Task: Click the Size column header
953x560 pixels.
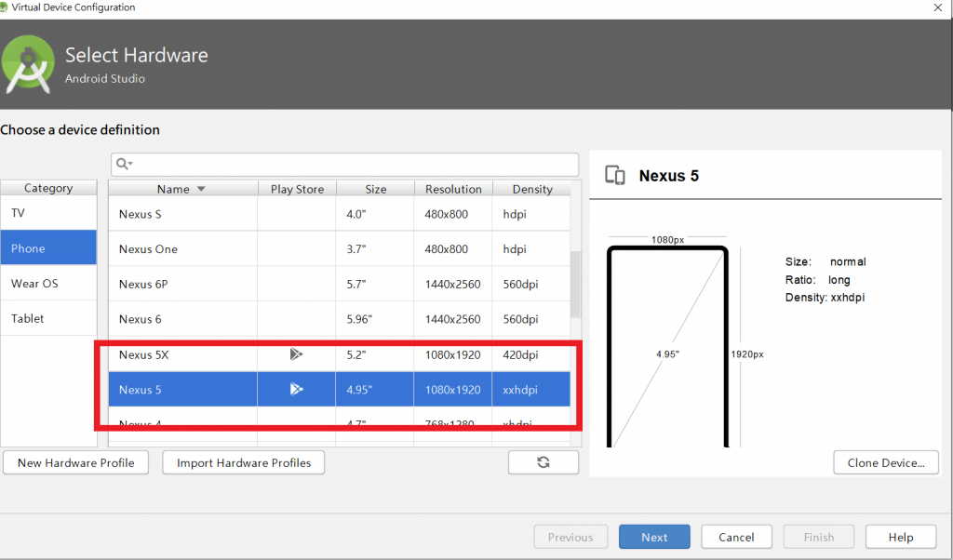Action: point(375,189)
